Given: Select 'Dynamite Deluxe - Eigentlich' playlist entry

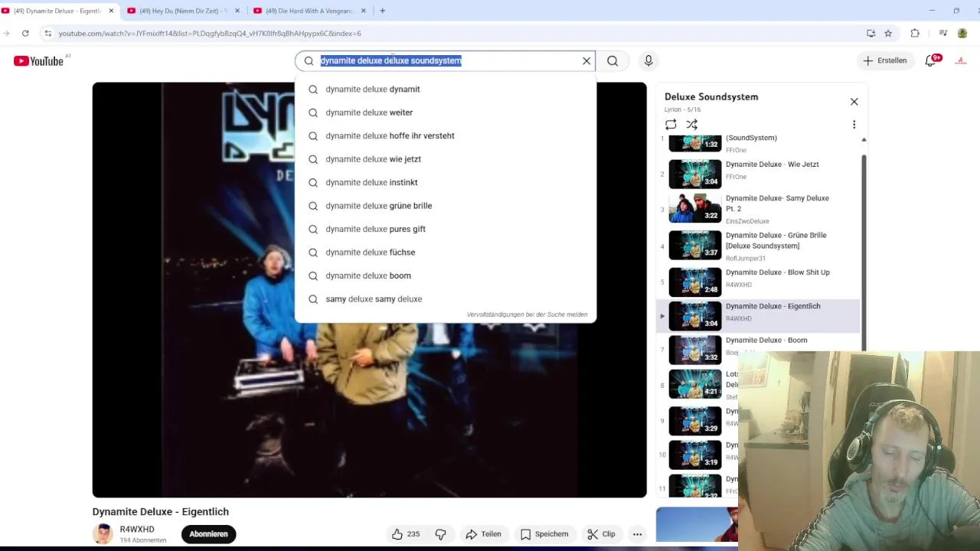Looking at the screenshot, I should (x=758, y=316).
